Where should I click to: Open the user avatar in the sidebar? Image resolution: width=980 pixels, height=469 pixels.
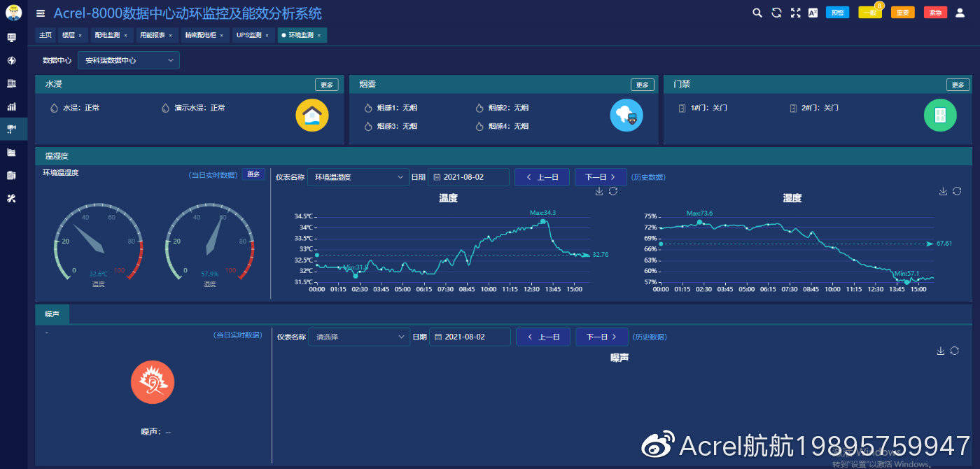pos(12,13)
